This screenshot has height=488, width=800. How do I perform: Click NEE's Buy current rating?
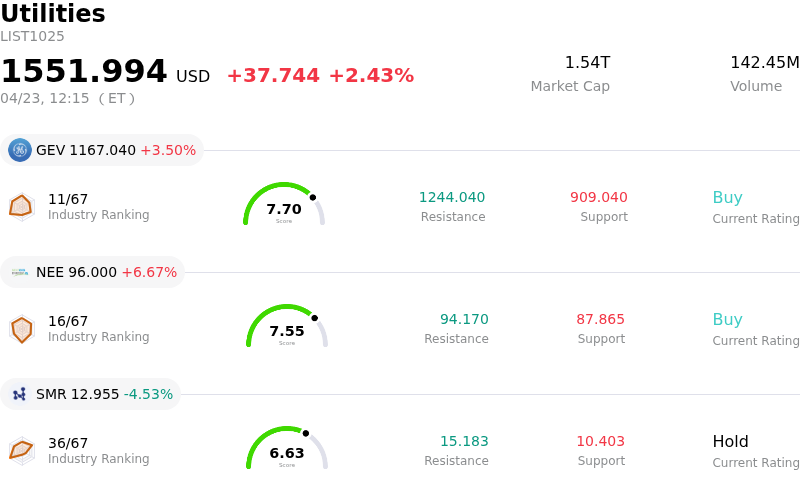pos(727,320)
